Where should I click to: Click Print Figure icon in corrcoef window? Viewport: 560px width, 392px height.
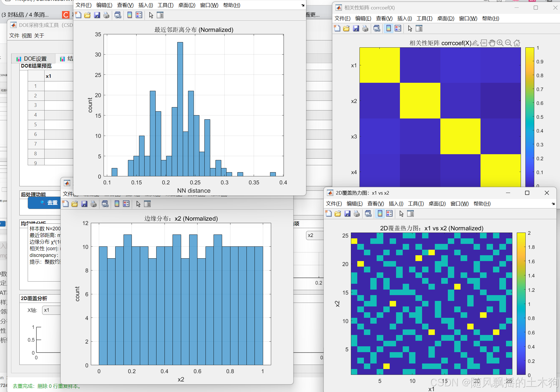(365, 29)
